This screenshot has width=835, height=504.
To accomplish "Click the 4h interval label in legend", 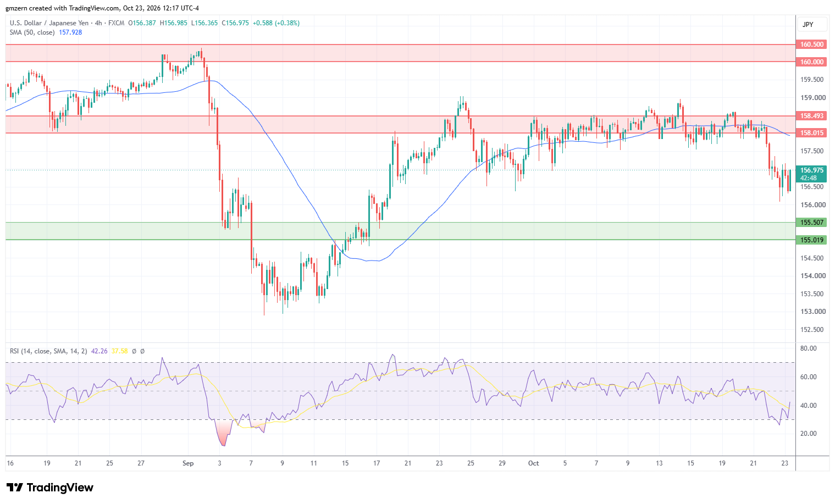I will coord(98,23).
